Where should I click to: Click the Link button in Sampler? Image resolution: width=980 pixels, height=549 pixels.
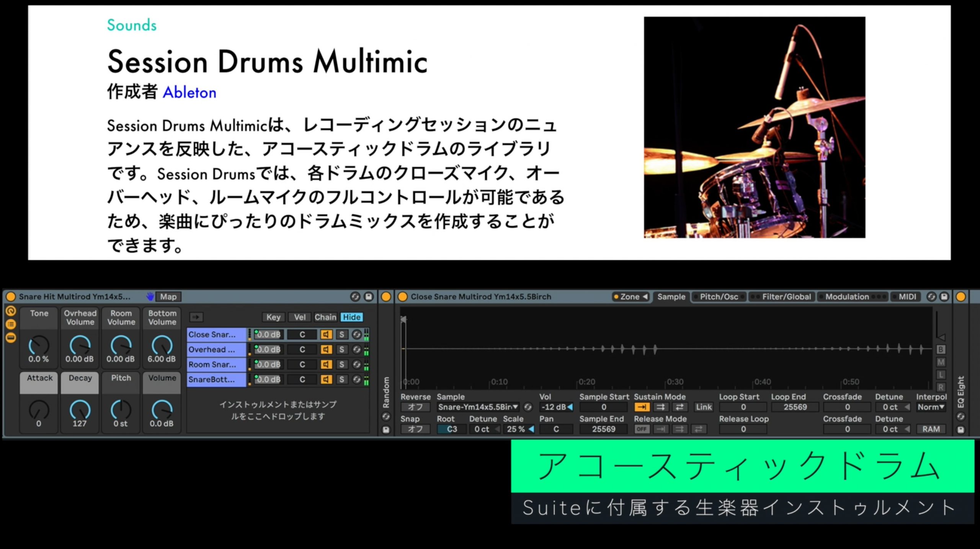pos(704,407)
